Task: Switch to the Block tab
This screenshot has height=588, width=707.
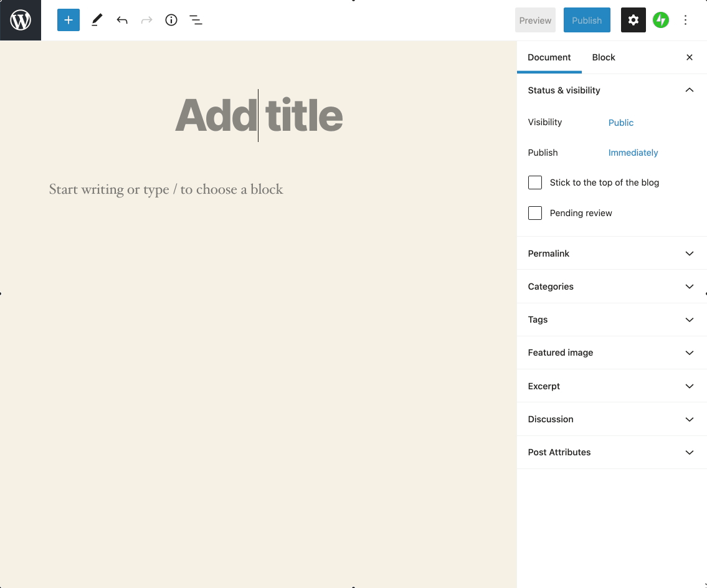Action: coord(603,57)
